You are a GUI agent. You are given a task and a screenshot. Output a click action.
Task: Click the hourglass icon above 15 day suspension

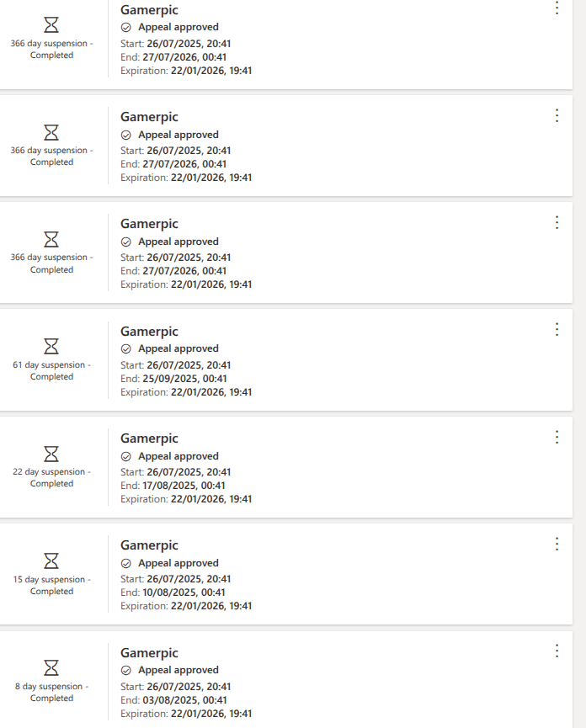pos(51,561)
